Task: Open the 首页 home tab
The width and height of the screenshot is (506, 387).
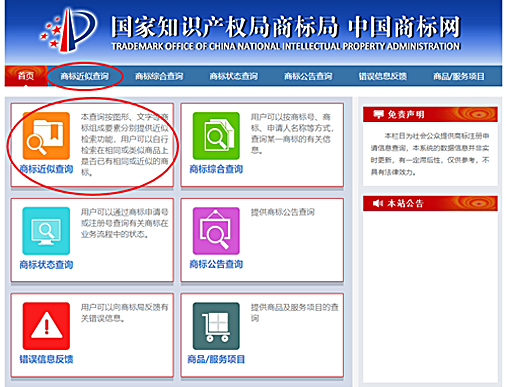Action: (26, 76)
